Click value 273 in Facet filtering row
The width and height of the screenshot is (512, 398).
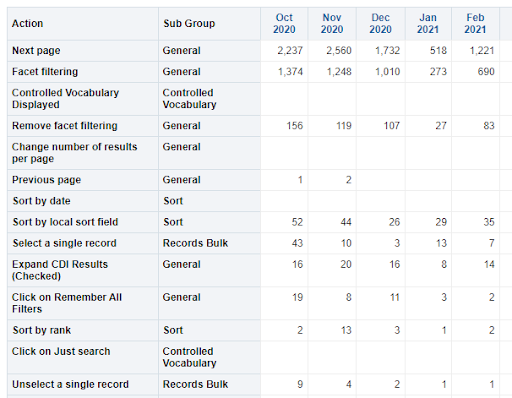tap(438, 72)
